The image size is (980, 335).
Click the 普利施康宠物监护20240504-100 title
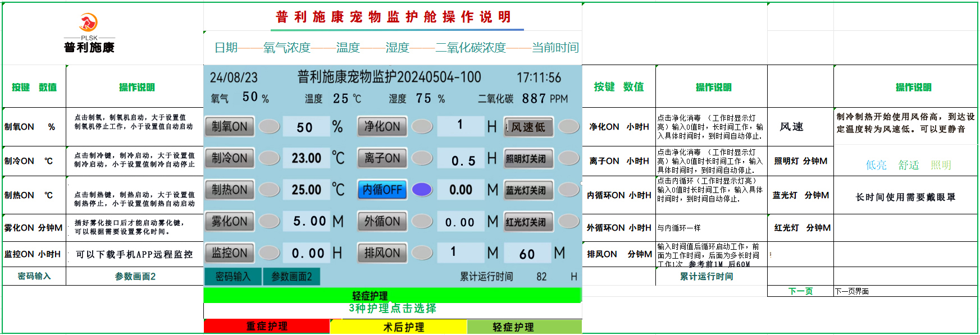click(x=389, y=77)
